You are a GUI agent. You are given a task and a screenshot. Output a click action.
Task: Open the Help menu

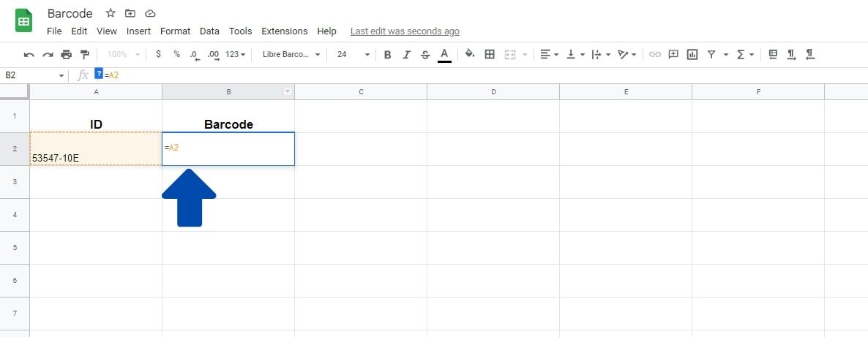tap(326, 31)
